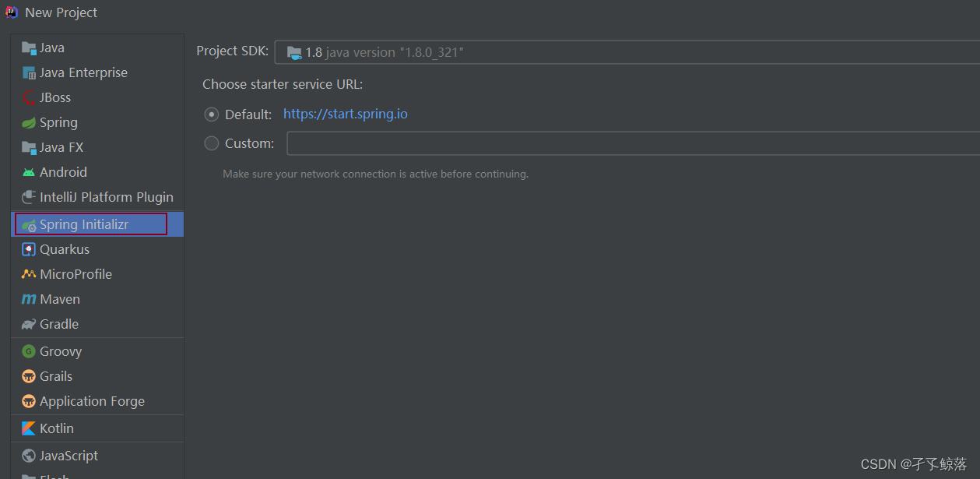Screen dimensions: 980x479
Task: Select the Groovy icon
Action: 29,351
